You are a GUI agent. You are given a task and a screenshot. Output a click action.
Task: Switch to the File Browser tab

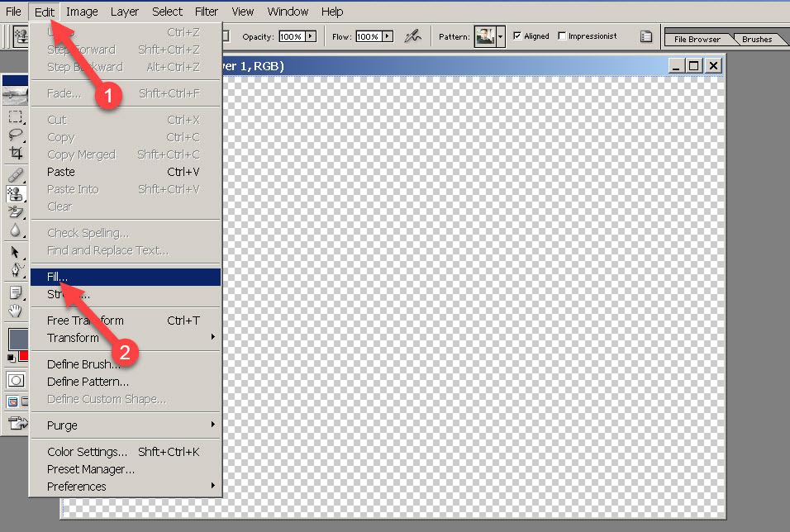697,39
